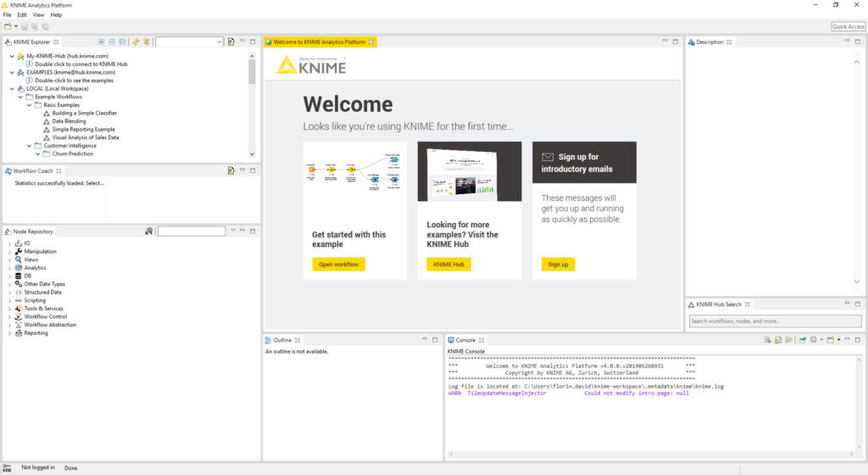Click the Workflow Control icon

pos(19,316)
